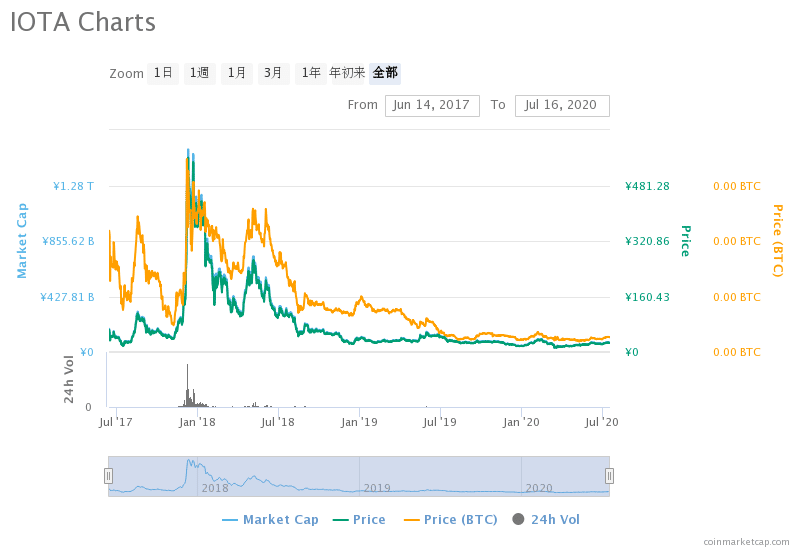Viewport: 800px width, 550px height.
Task: Select the 1年 zoom button
Action: [311, 73]
